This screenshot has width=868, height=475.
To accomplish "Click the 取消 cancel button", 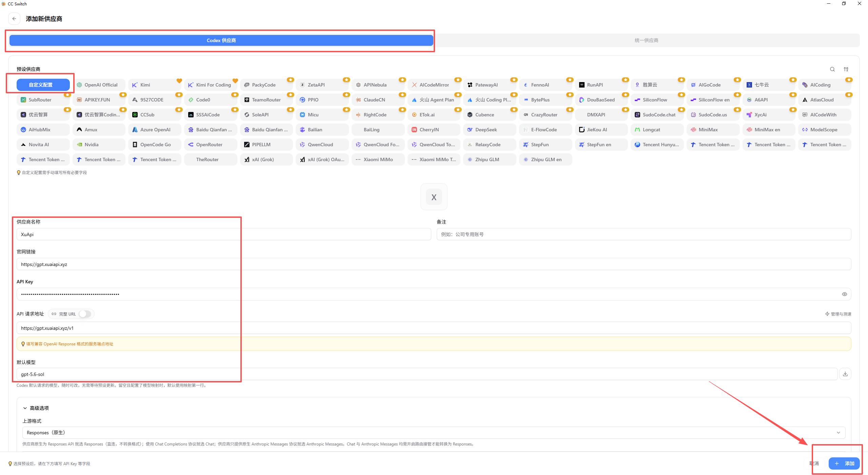I will (x=814, y=463).
